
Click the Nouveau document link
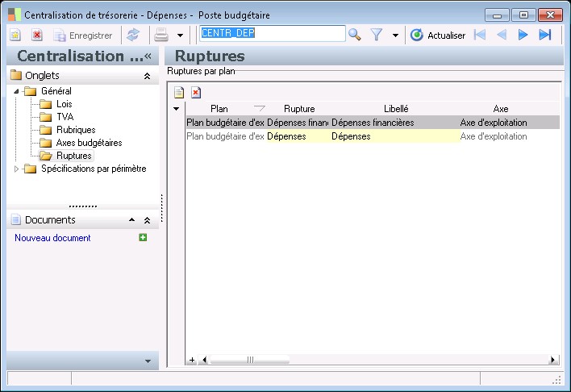[x=52, y=238]
